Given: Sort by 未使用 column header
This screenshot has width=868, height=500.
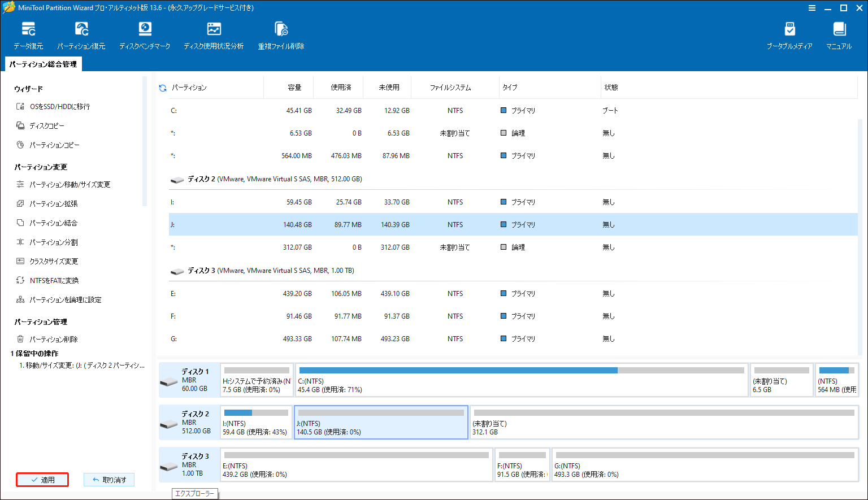Looking at the screenshot, I should click(389, 88).
